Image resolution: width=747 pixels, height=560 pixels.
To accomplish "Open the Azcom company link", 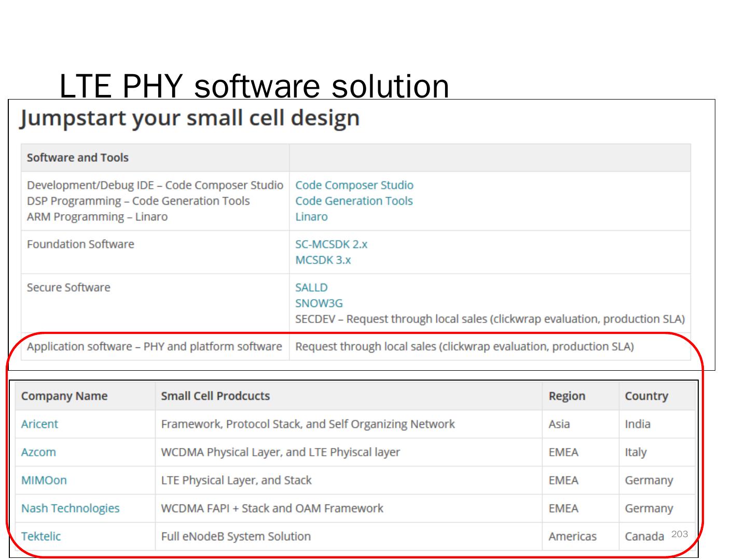I will coord(38,452).
